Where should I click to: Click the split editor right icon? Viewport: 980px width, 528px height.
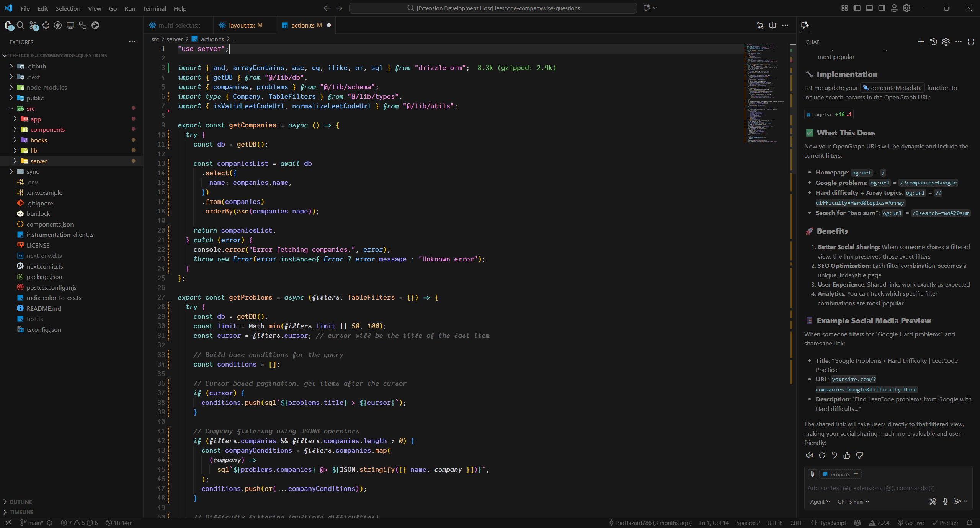[773, 25]
